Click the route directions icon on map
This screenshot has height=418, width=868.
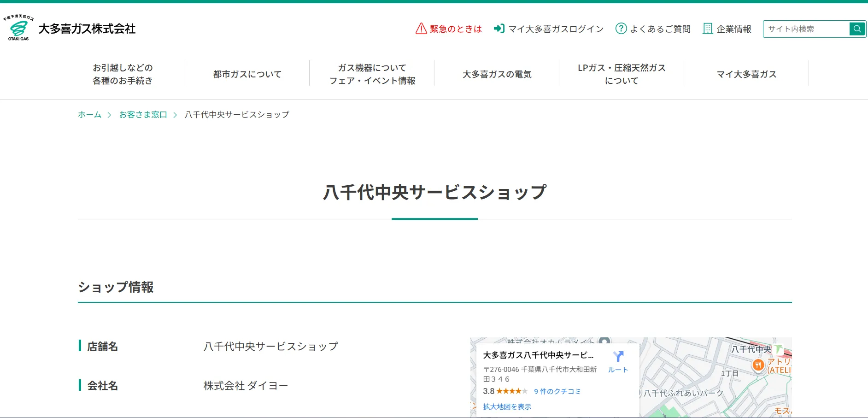click(x=618, y=357)
